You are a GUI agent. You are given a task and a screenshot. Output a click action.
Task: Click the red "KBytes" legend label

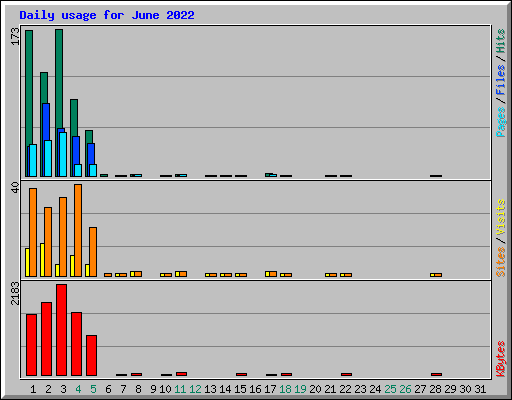[x=500, y=359]
